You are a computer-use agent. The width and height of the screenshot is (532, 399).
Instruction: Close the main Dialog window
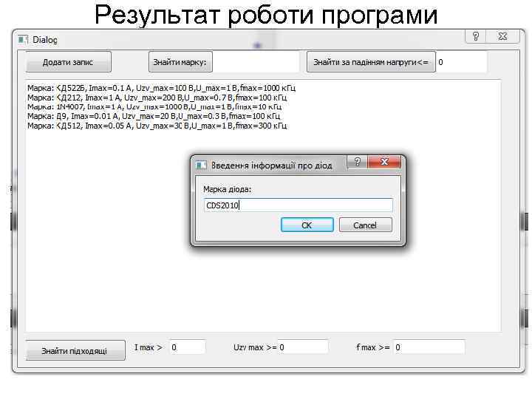(502, 36)
